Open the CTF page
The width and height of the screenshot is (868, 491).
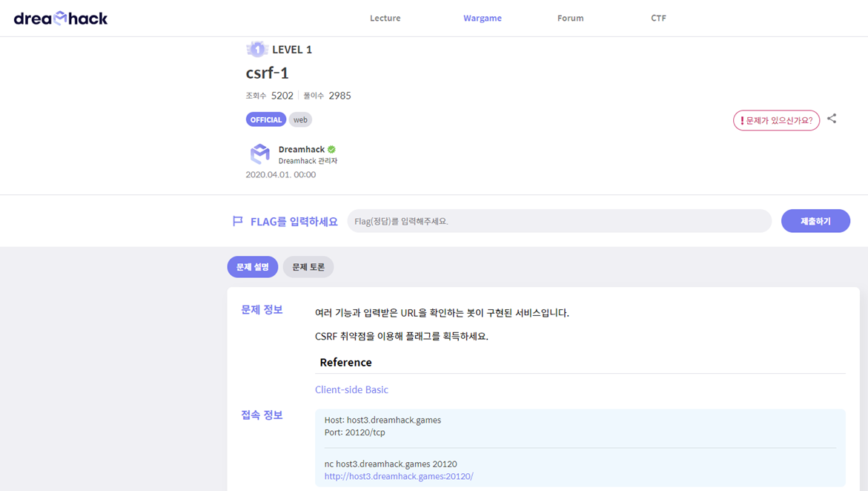(x=658, y=18)
